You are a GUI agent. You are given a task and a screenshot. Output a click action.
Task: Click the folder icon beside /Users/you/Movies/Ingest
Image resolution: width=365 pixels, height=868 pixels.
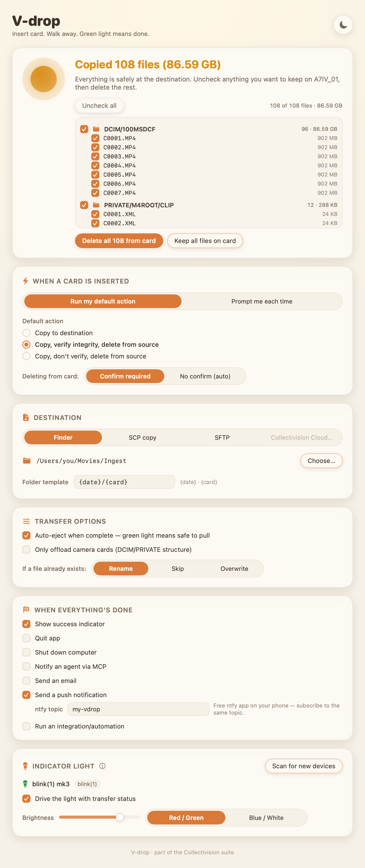point(27,461)
